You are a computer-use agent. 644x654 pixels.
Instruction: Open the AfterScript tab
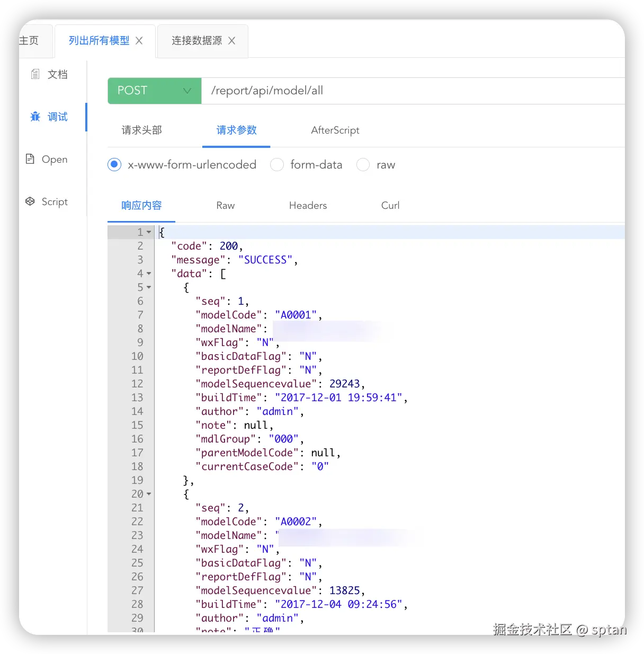pyautogui.click(x=335, y=130)
